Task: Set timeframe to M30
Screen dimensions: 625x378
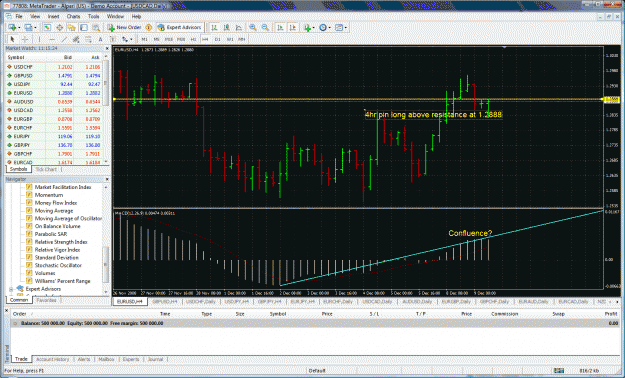Action: 181,39
